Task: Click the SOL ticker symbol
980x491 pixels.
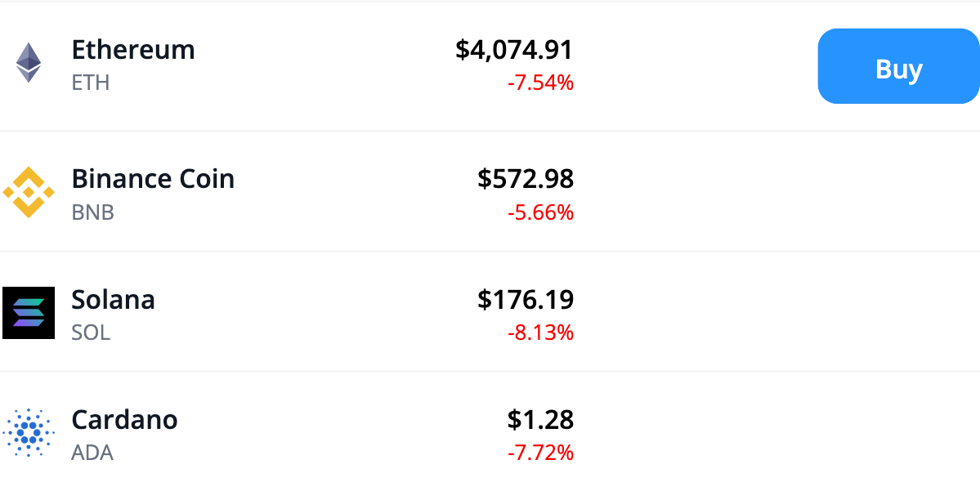Action: tap(91, 333)
